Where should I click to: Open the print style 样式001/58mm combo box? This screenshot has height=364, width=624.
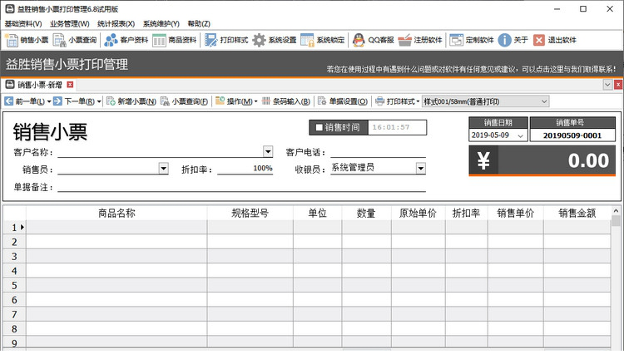[x=544, y=101]
